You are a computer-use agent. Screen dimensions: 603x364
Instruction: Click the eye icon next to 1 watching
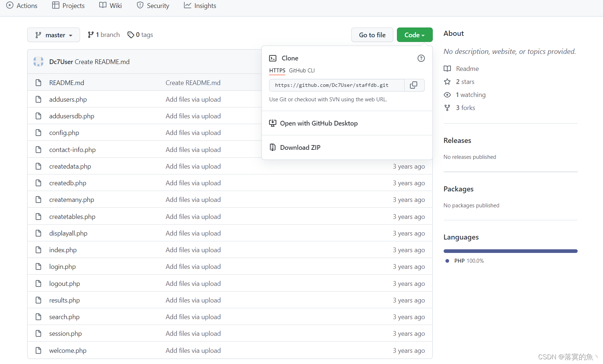click(448, 95)
